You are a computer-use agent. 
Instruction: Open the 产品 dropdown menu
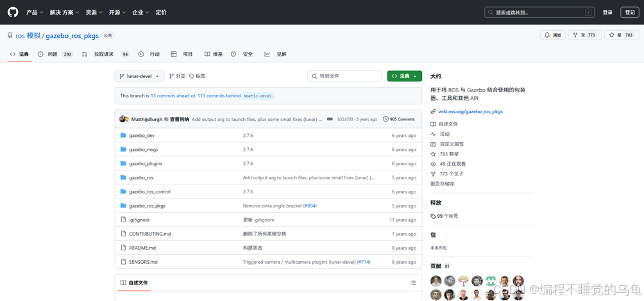pos(34,12)
